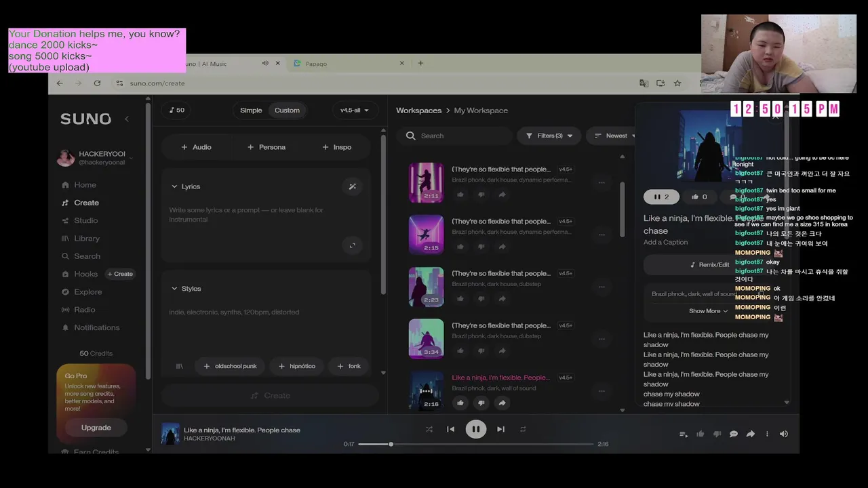This screenshot has height=488, width=868.
Task: Open more options for the 3:34 song
Action: pos(601,338)
